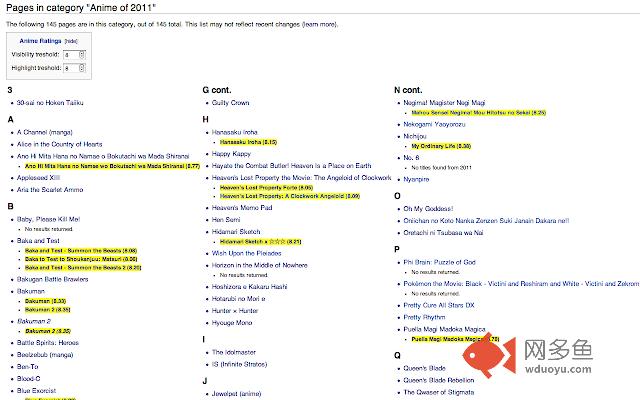The height and width of the screenshot is (400, 640).
Task: Open the Anime Ratings title link
Action: (x=40, y=41)
